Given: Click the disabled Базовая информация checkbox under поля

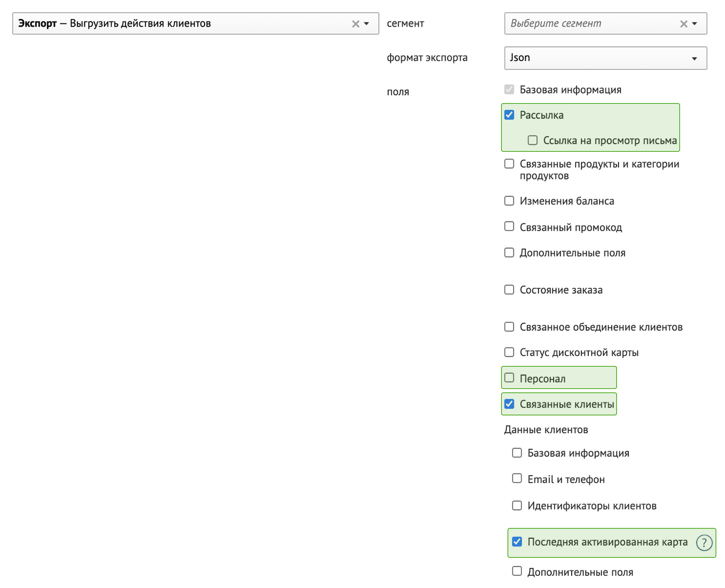Looking at the screenshot, I should (x=509, y=90).
